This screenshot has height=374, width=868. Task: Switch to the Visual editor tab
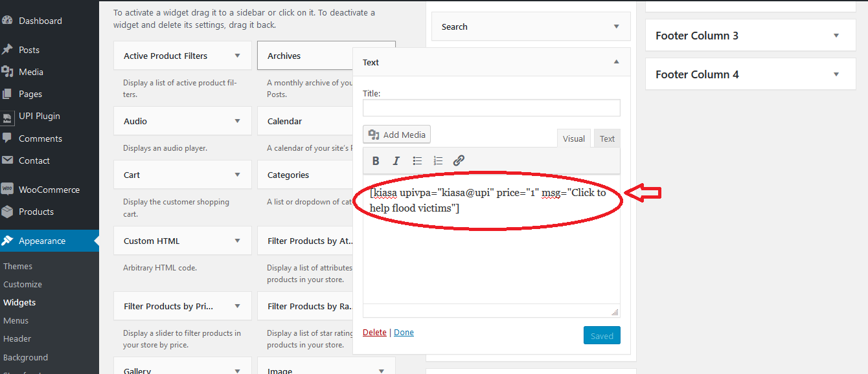(x=574, y=138)
